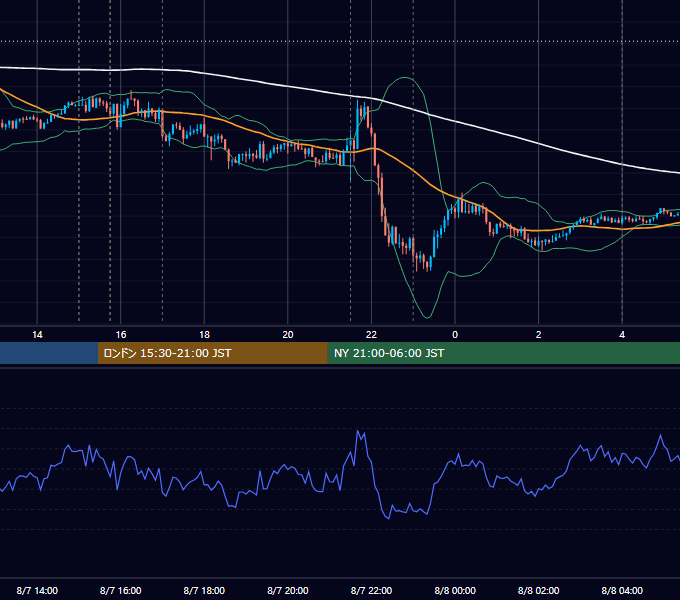Click the 22 hour label on price chart axis

click(x=371, y=335)
